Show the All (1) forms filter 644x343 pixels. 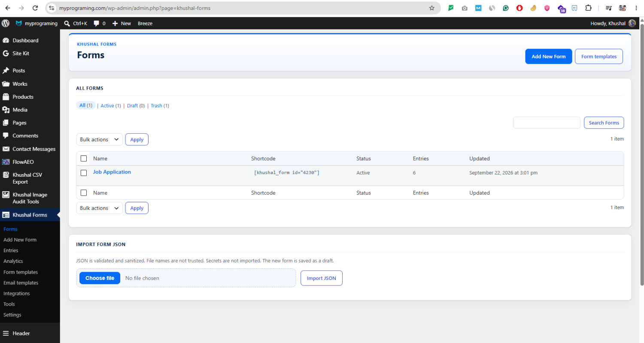(86, 105)
